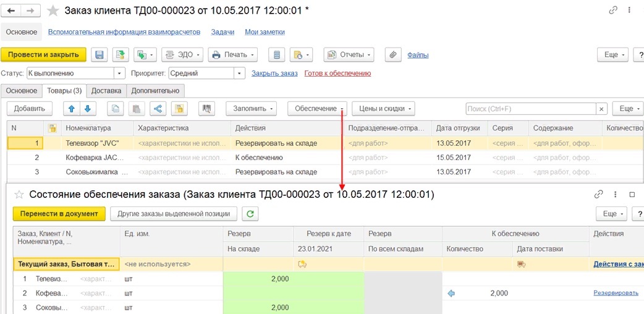Screen dimensions: 644x314
Task: Click the paperclip attachment icon
Action: [x=392, y=55]
